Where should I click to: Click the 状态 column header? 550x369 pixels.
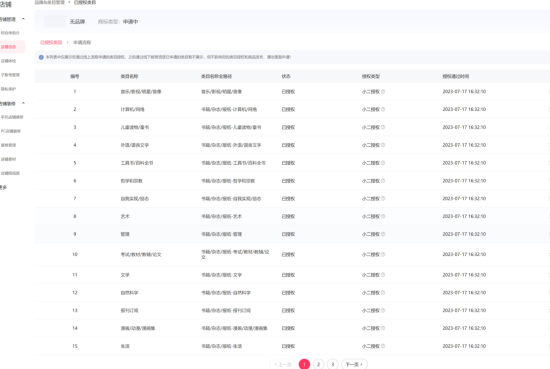click(286, 76)
